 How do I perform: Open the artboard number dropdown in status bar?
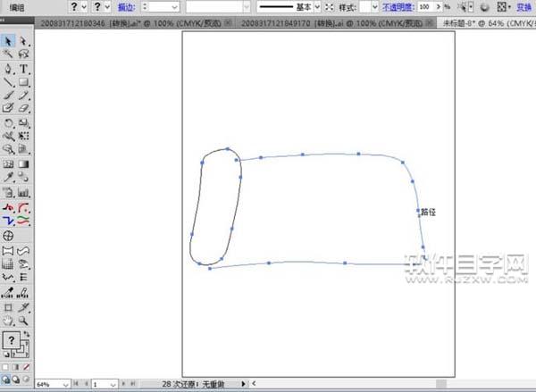click(113, 385)
